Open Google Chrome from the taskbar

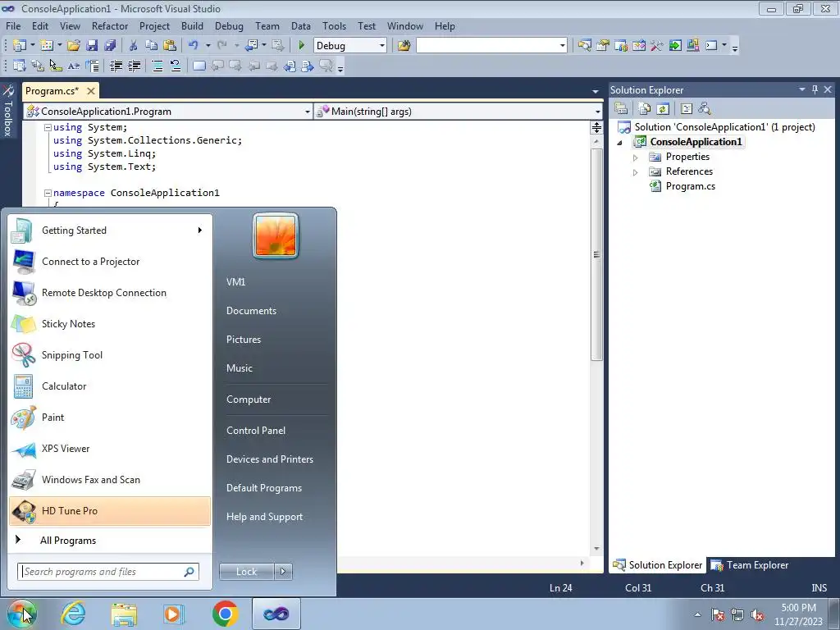point(225,614)
